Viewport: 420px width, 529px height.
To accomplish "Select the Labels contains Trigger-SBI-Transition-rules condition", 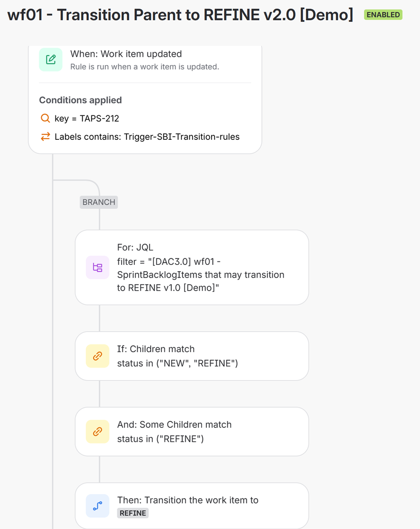I will pos(140,137).
